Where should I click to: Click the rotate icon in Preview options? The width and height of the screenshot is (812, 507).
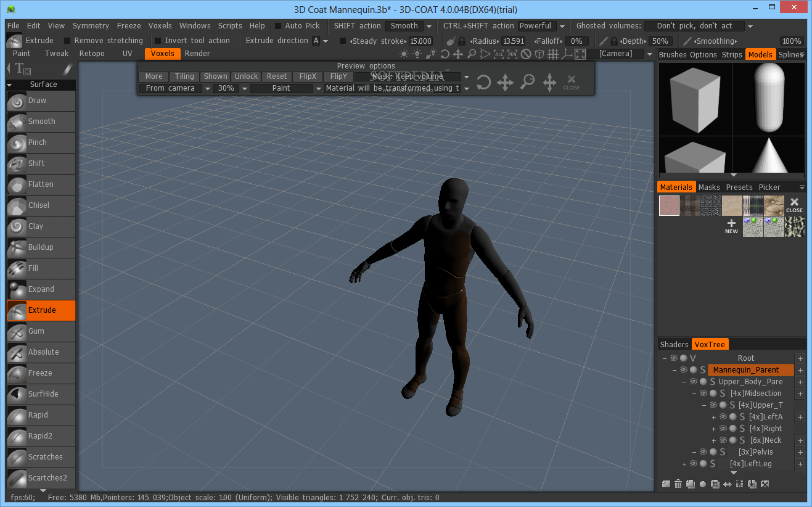tap(483, 82)
